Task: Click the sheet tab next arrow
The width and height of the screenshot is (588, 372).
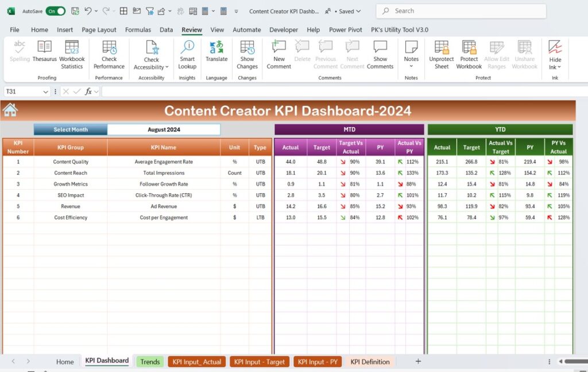Action: pos(28,361)
